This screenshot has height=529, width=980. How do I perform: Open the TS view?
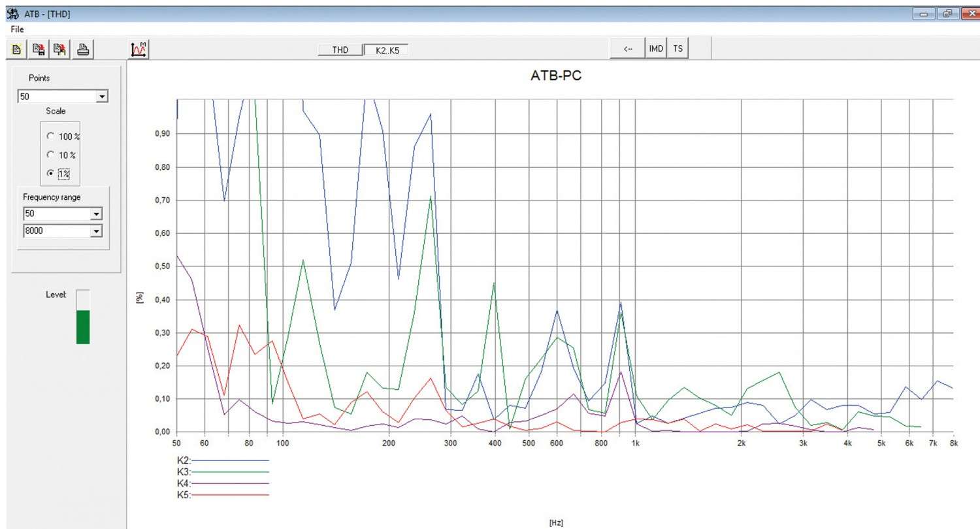(678, 48)
